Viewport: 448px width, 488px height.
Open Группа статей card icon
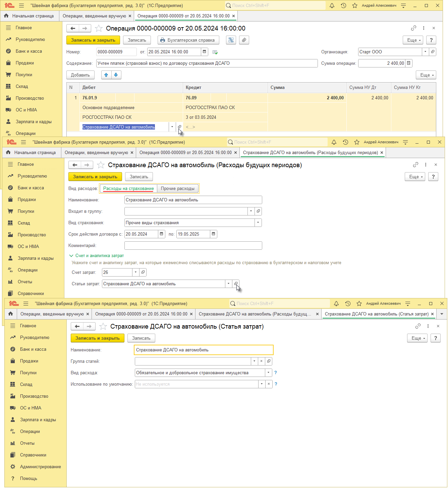click(269, 361)
